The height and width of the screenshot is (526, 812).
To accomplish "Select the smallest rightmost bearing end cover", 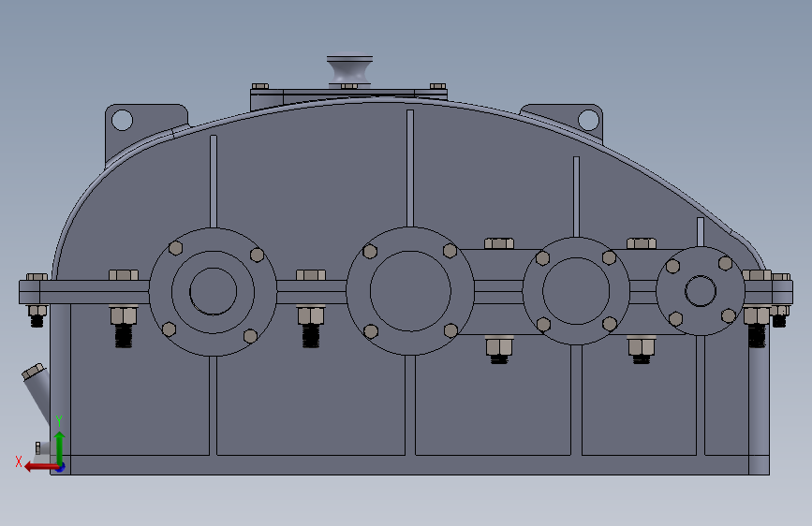I will point(701,291).
